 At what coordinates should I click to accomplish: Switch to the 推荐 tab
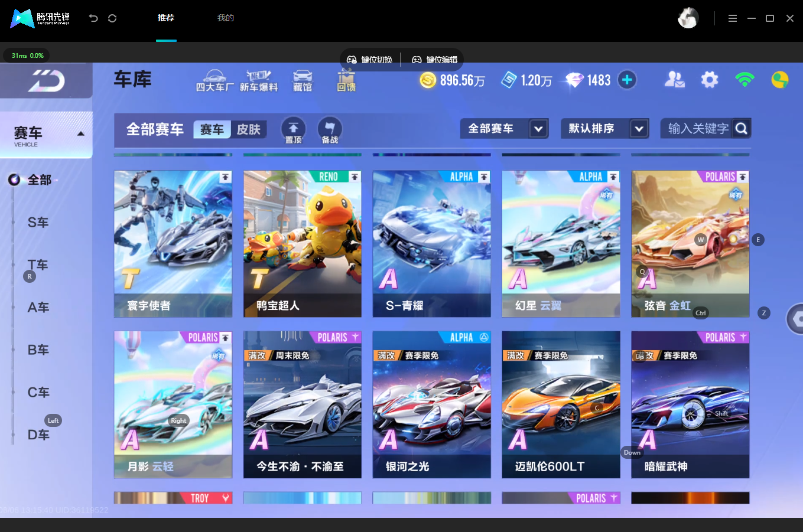click(166, 18)
